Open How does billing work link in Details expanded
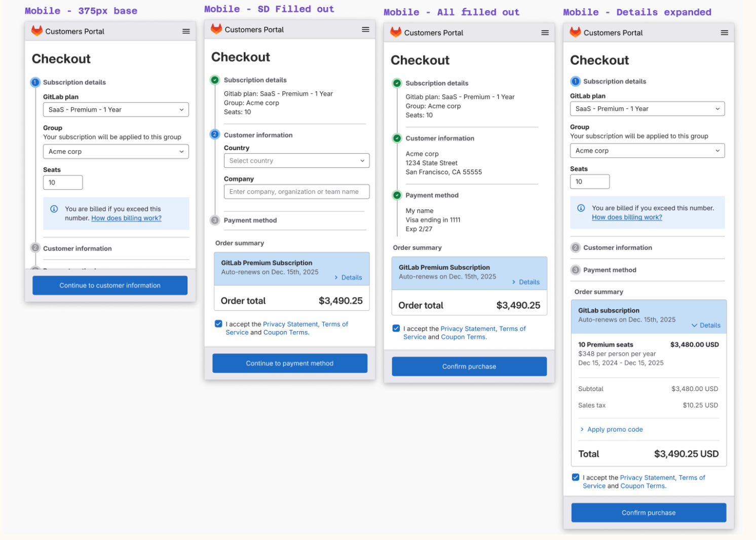The height and width of the screenshot is (540, 756). pos(627,217)
